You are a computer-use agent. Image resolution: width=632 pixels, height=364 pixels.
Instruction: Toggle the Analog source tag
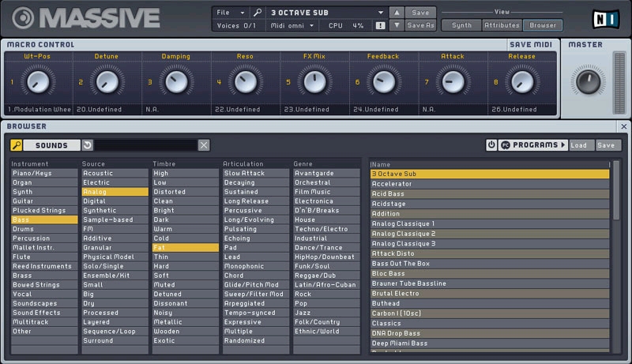(115, 192)
